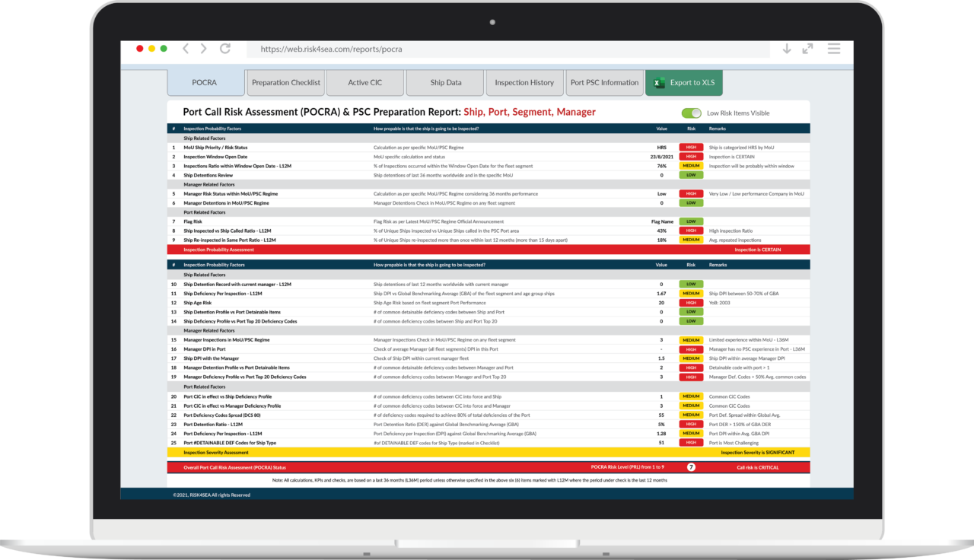
Task: Switch to the Preparation Checklist tab
Action: pos(285,82)
